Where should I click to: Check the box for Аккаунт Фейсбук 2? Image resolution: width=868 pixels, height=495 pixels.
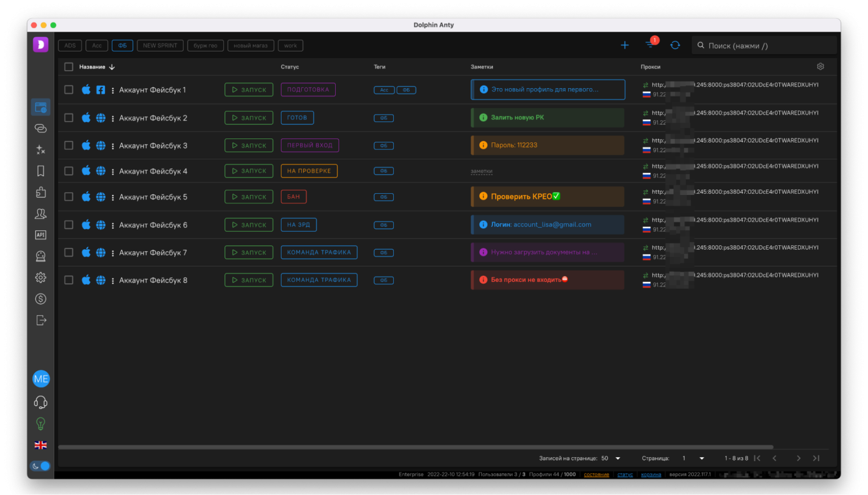click(x=69, y=118)
